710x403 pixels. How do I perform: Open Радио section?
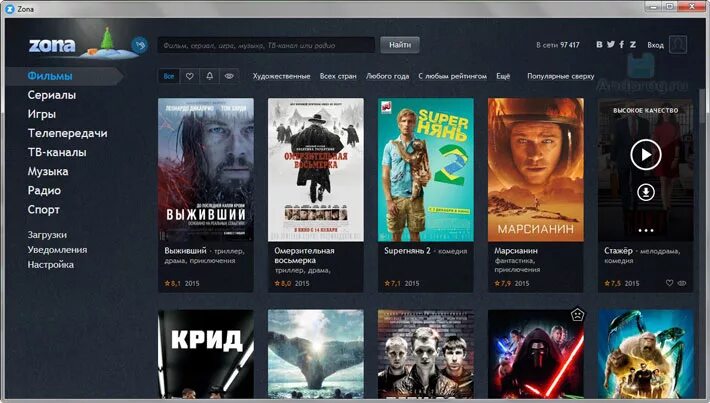tap(44, 191)
